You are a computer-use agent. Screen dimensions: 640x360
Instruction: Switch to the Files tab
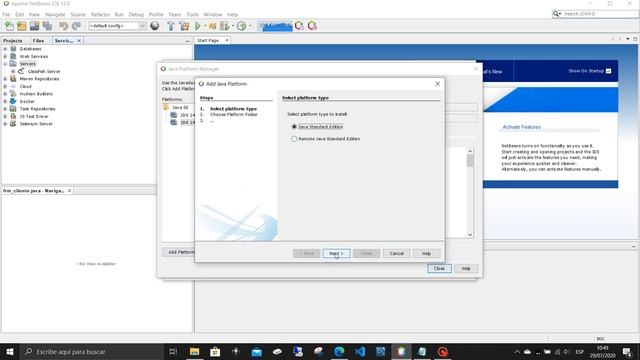pyautogui.click(x=38, y=41)
